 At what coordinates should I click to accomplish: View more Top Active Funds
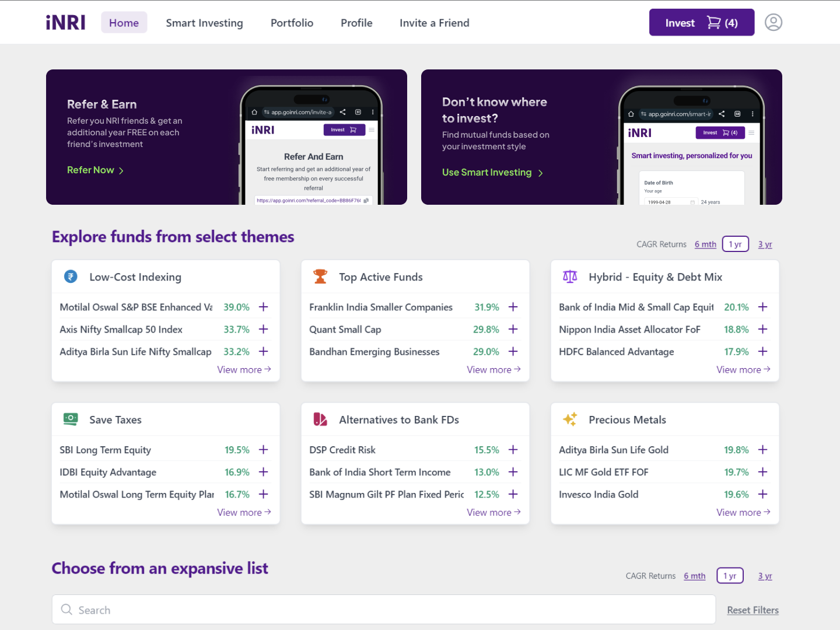[494, 369]
